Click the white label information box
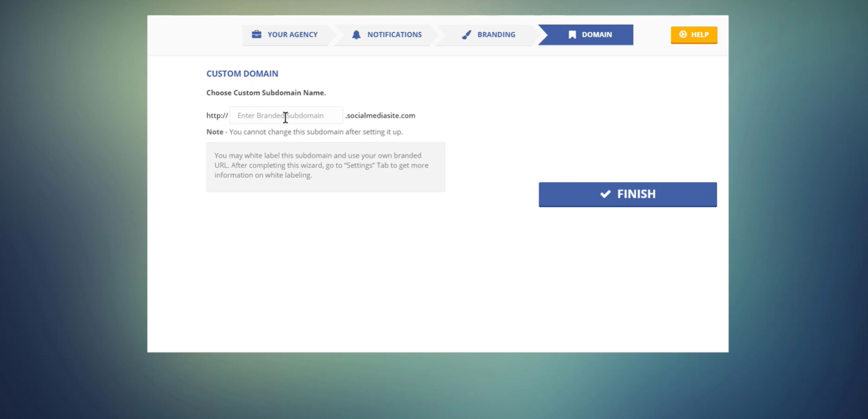This screenshot has width=868, height=419. point(325,167)
